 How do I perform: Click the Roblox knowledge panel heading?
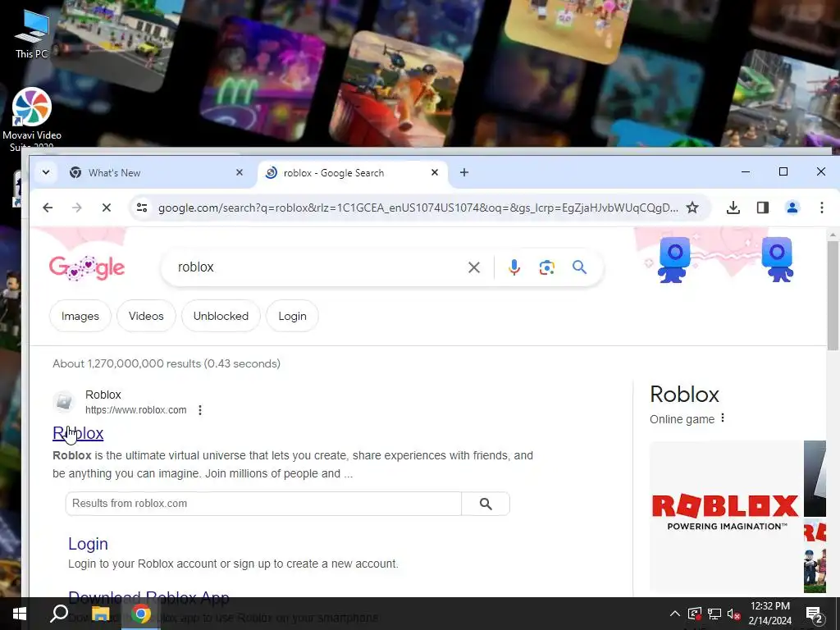[x=684, y=395]
